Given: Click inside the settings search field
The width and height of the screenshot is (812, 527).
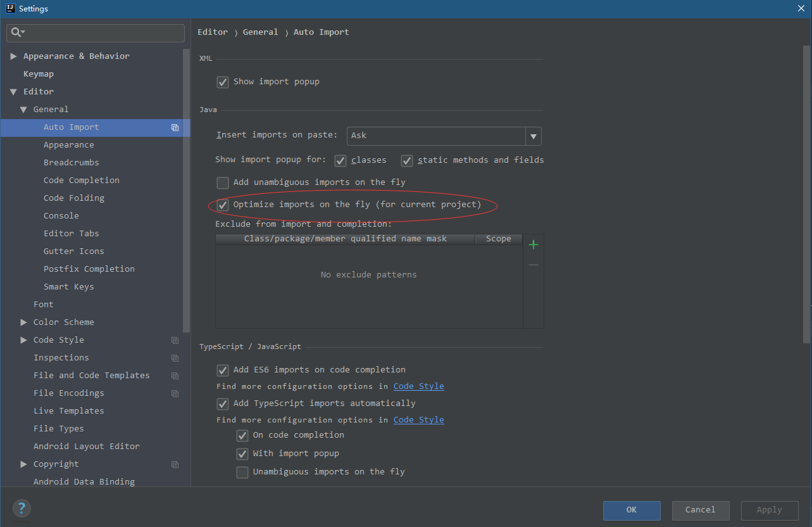Looking at the screenshot, I should (95, 33).
